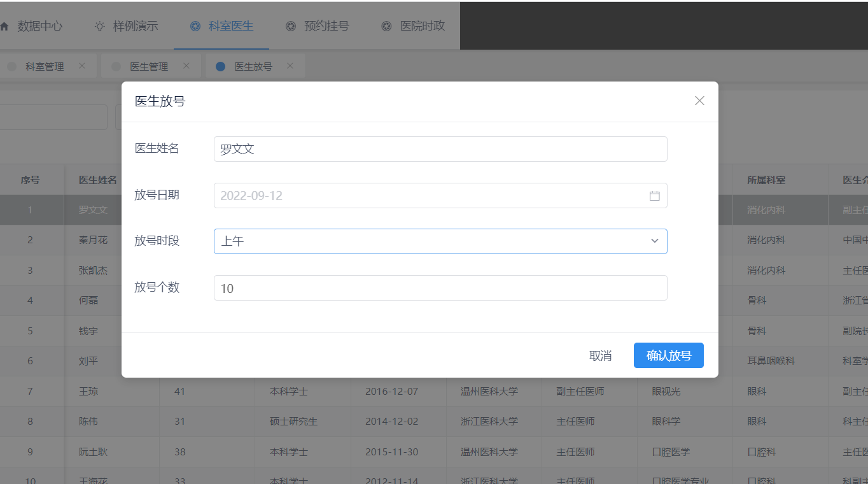Screen dimensions: 868x484
Task: Click the 取消 button
Action: pyautogui.click(x=600, y=355)
